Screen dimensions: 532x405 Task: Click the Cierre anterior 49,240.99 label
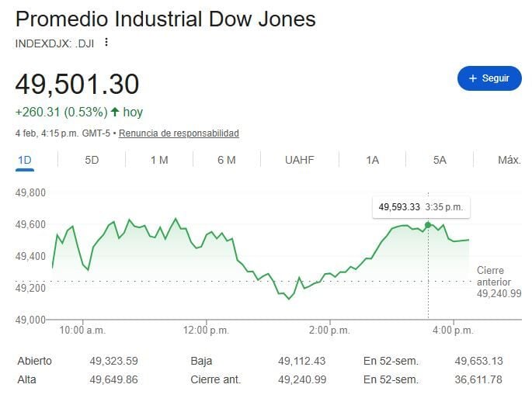pyautogui.click(x=498, y=282)
